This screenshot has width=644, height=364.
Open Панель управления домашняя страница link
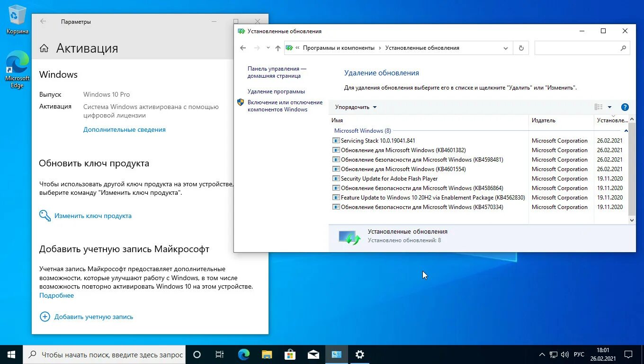click(277, 72)
